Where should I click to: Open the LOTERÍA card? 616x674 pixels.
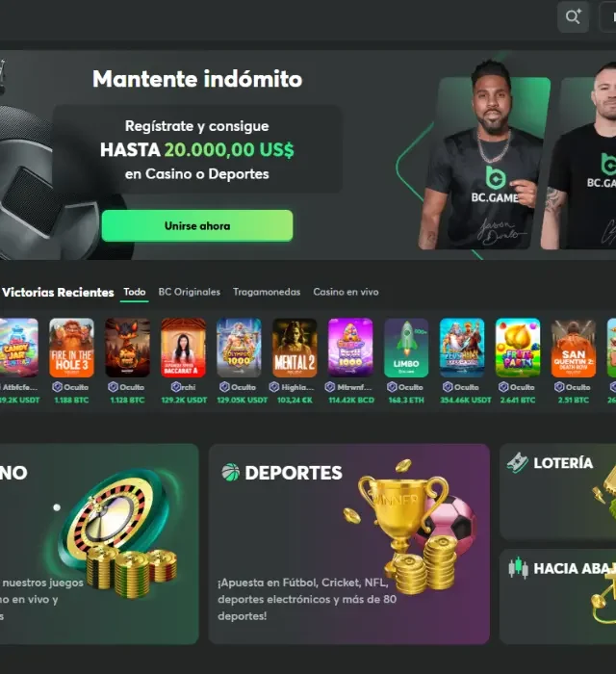click(x=557, y=492)
